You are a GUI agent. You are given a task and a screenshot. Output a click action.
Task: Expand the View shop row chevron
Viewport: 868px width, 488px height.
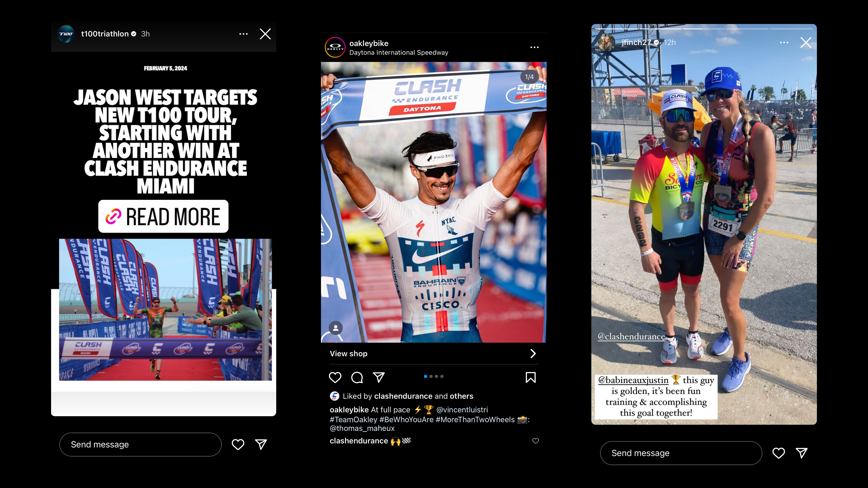(533, 354)
